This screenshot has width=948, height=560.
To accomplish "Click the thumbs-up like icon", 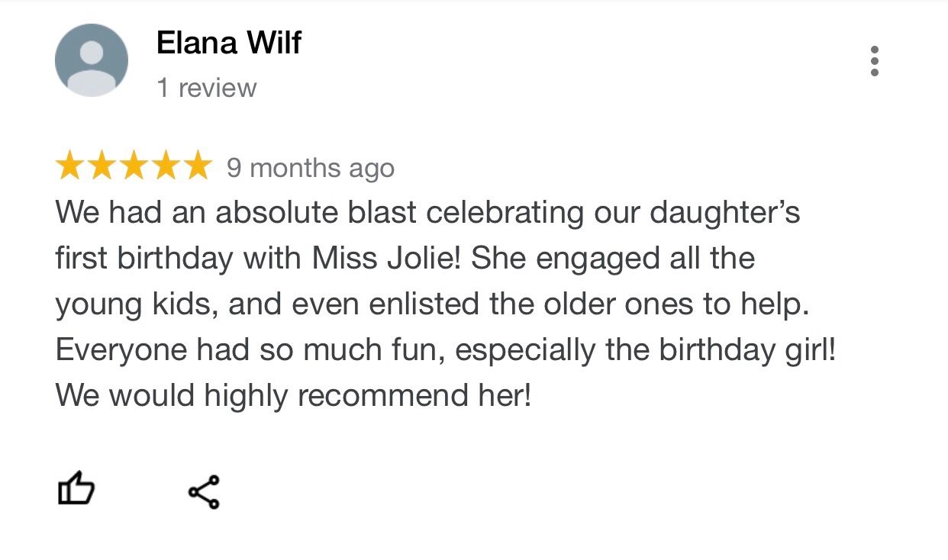I will tap(76, 490).
